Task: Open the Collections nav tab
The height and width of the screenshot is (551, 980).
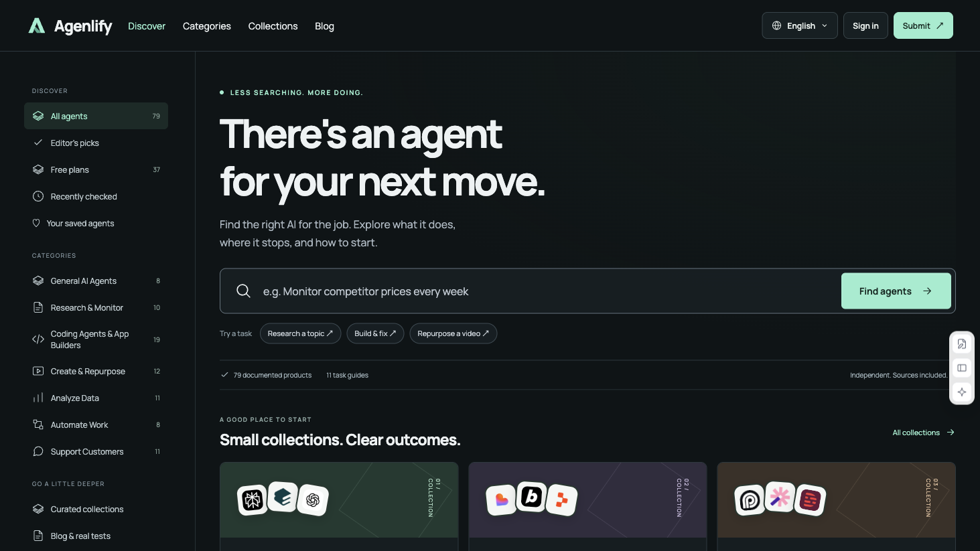Action: (273, 26)
